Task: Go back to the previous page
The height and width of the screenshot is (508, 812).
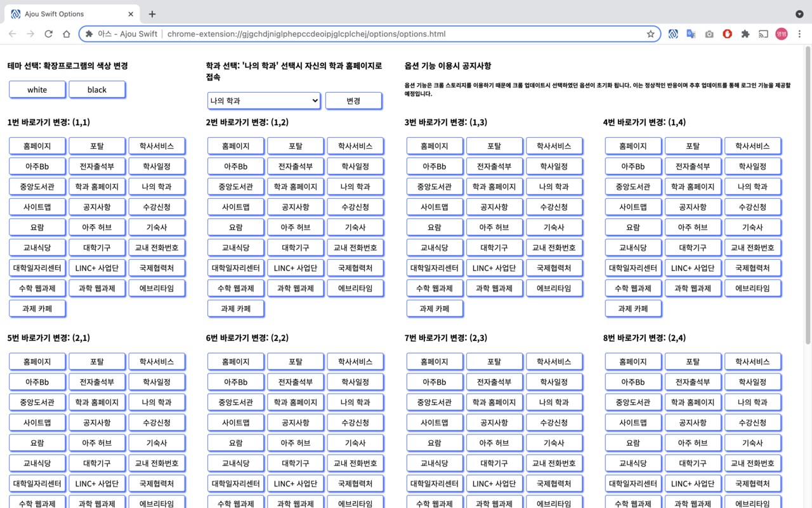Action: [x=13, y=34]
